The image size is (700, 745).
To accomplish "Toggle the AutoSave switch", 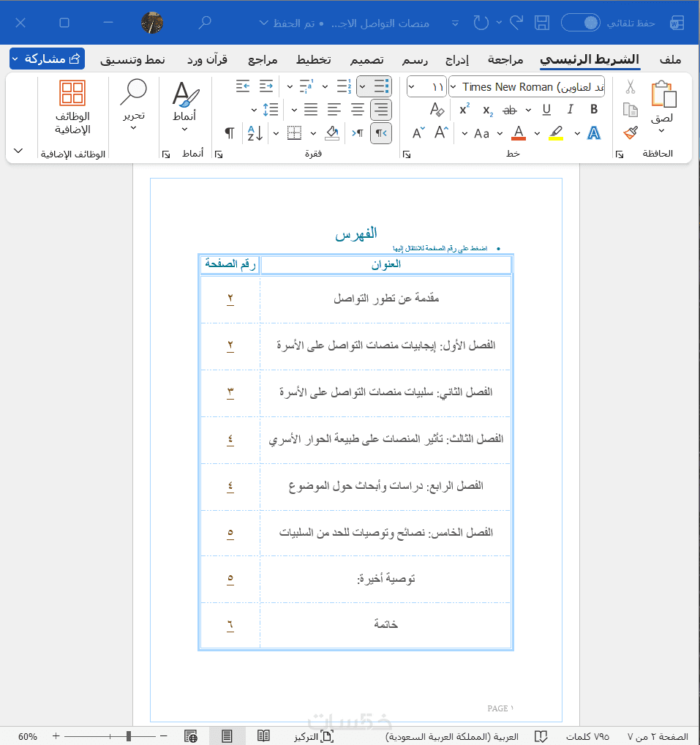I will (x=580, y=23).
